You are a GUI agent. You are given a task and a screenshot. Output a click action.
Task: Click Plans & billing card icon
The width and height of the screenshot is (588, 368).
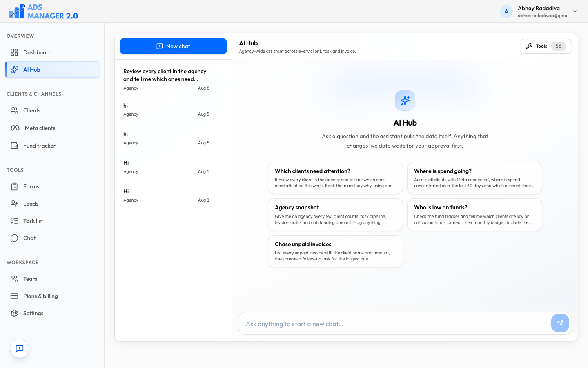(14, 296)
